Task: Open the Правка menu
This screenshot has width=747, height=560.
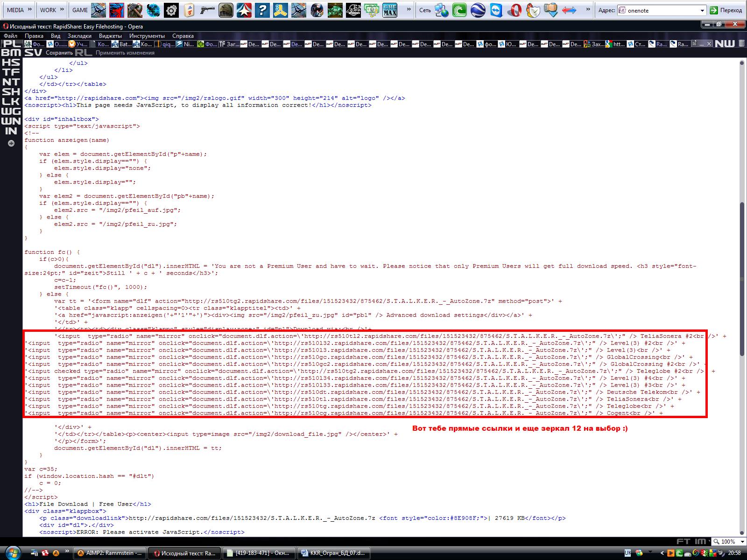Action: 34,36
